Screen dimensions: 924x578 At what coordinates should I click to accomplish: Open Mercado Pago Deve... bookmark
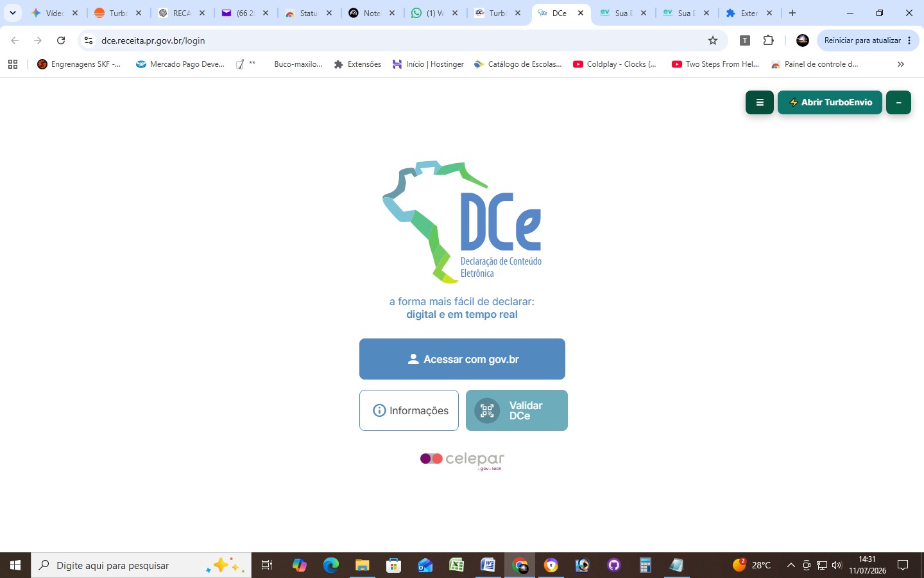coord(180,64)
